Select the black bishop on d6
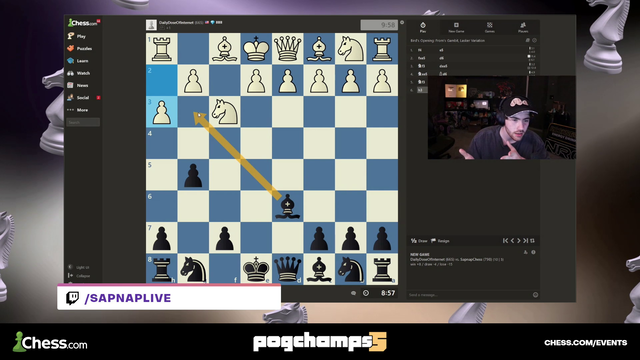The width and height of the screenshot is (640, 360). tap(287, 206)
